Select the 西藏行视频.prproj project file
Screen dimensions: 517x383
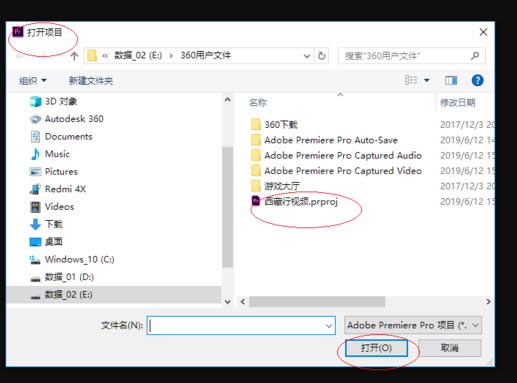click(x=301, y=201)
